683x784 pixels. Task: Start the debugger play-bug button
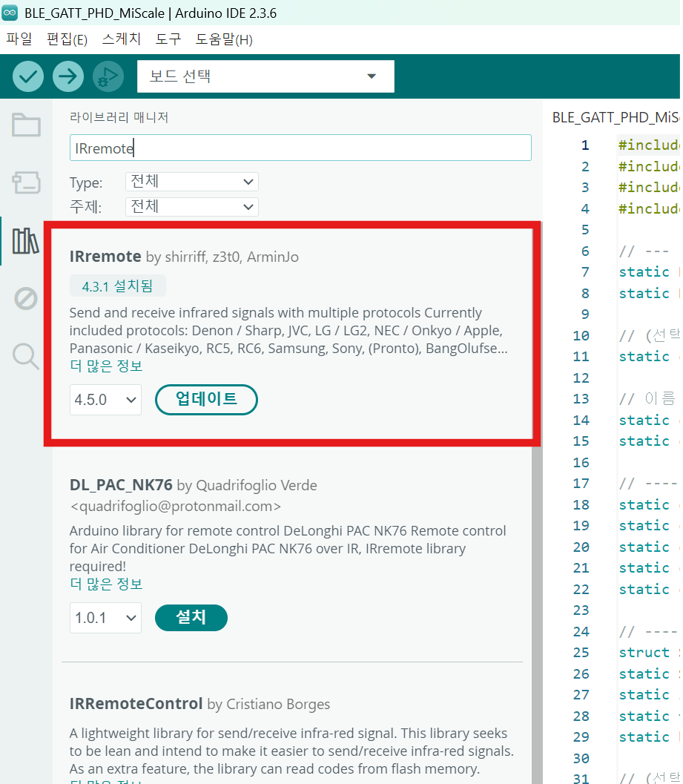(x=108, y=76)
